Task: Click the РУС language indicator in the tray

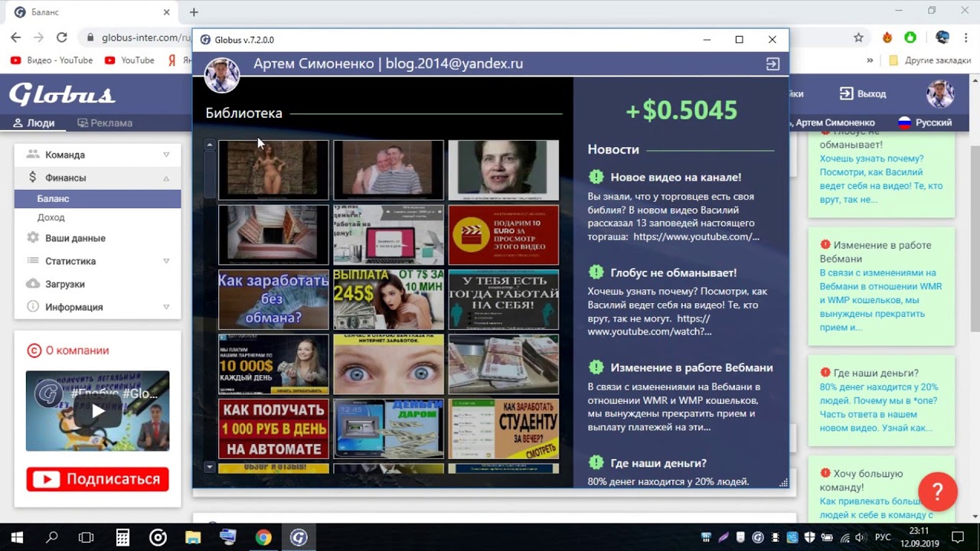Action: pos(883,537)
